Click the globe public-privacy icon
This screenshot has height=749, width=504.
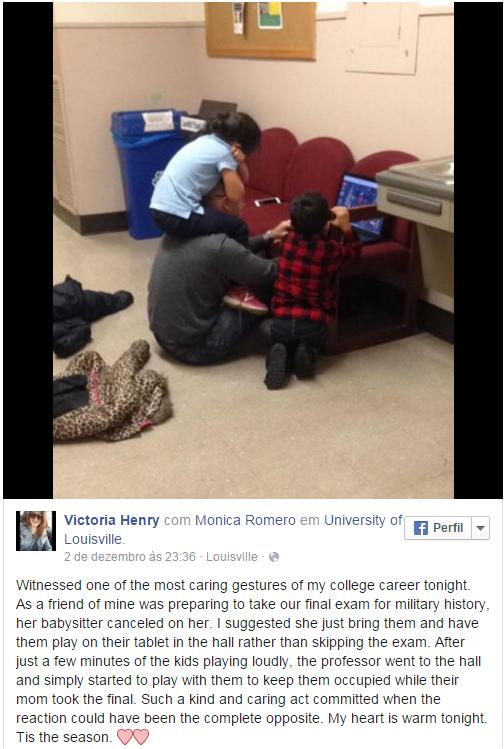[274, 557]
